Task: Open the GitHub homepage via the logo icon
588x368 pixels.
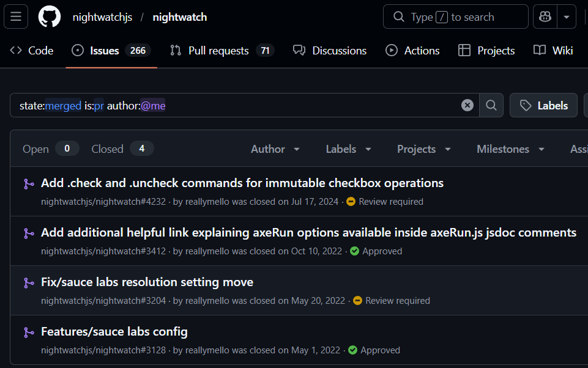Action: pos(49,17)
